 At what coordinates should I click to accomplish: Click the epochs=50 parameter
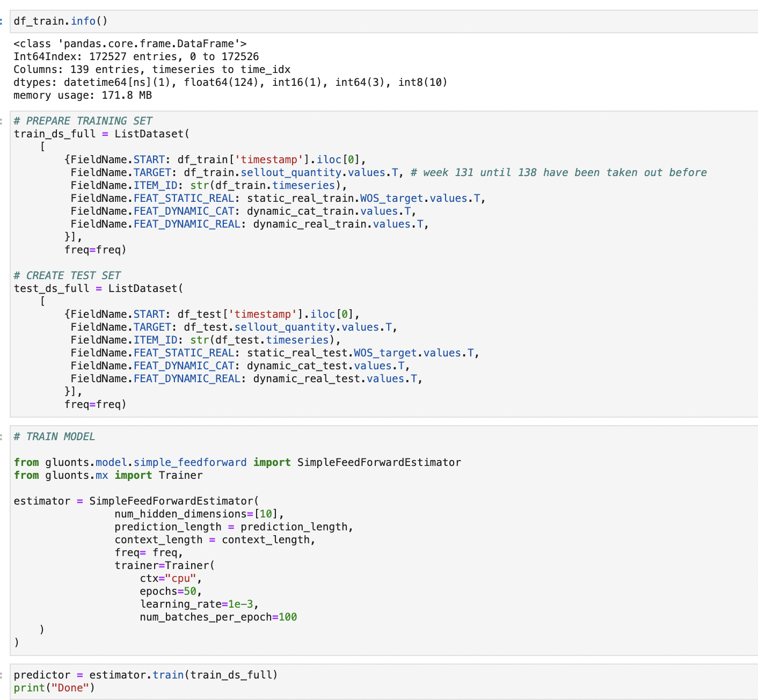pyautogui.click(x=169, y=591)
